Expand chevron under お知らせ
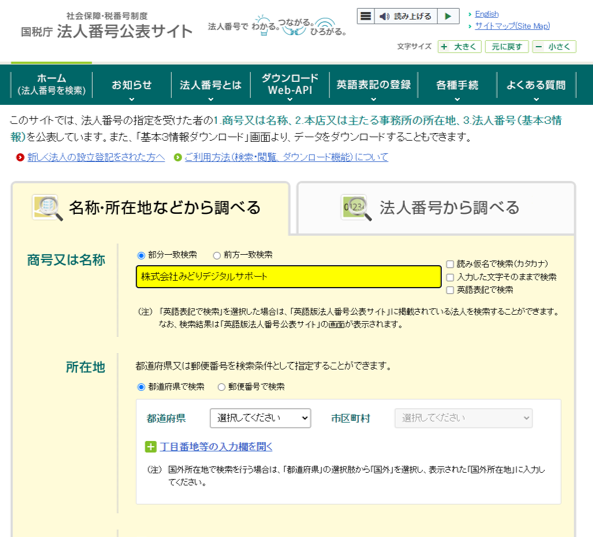This screenshot has height=537, width=593. 132,99
